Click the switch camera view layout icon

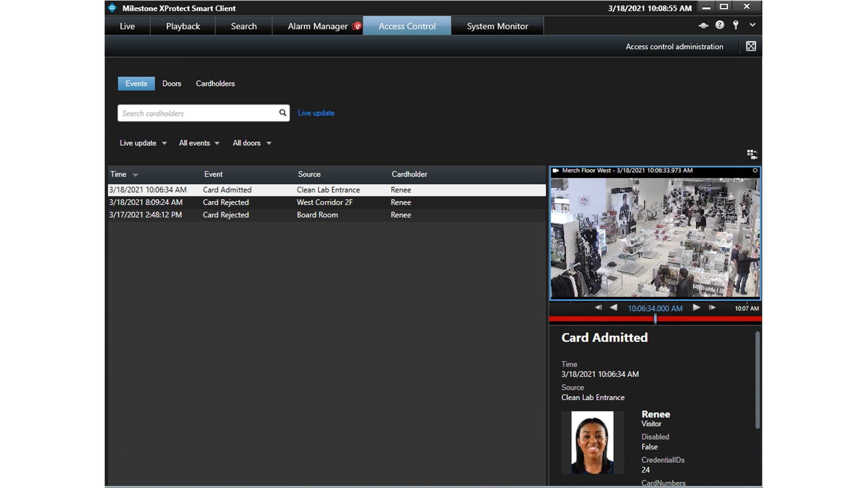tap(752, 155)
